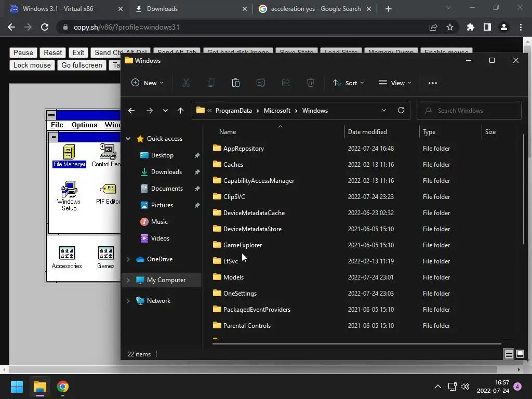Click the Paste clipboard icon
This screenshot has width=532, height=399.
tap(236, 83)
